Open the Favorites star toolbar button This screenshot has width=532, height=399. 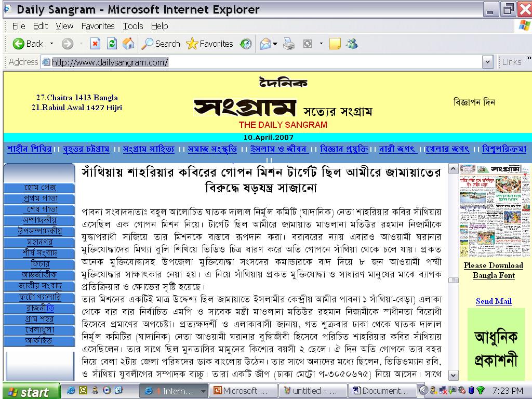(x=210, y=44)
